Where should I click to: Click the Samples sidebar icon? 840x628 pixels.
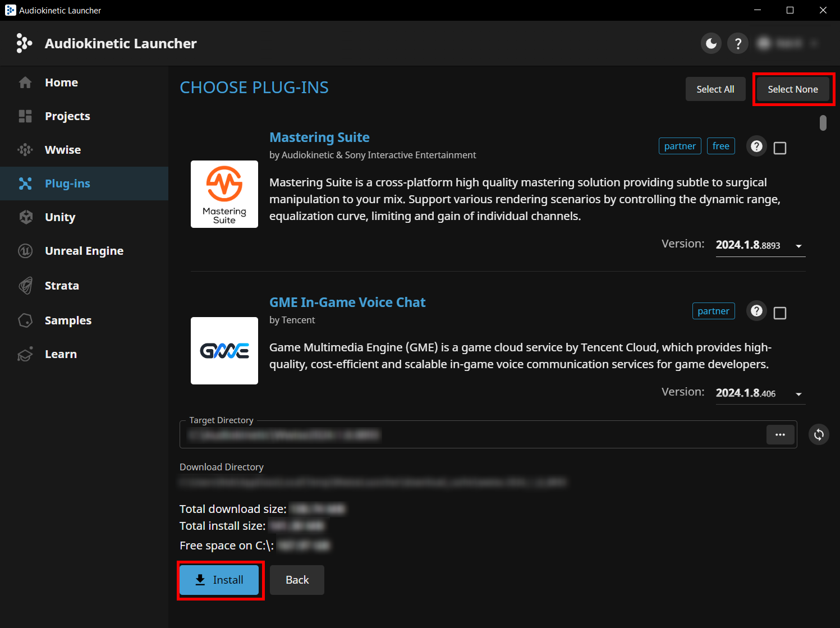(25, 320)
